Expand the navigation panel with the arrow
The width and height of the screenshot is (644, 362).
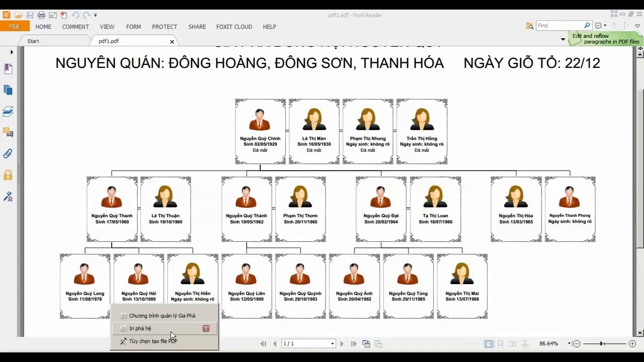pyautogui.click(x=12, y=52)
